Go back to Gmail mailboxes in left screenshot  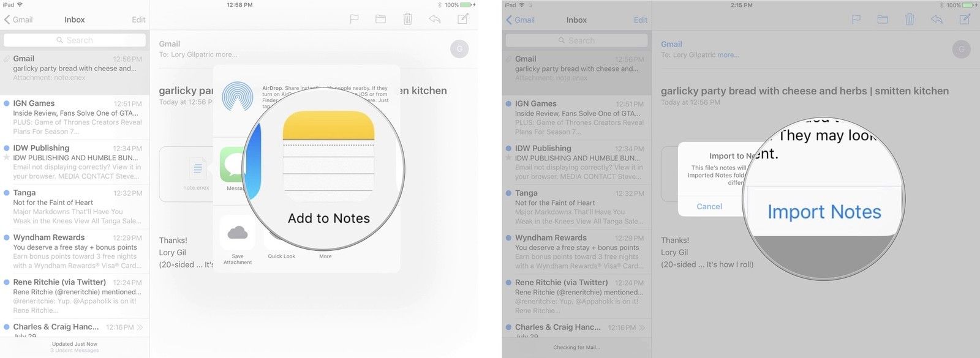click(x=18, y=20)
